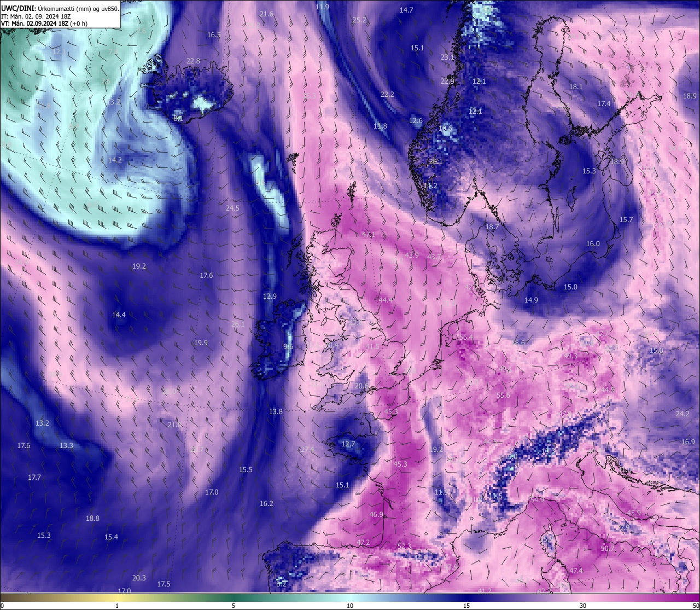
Task: Click the 21.6 value at the top
Action: pos(266,14)
